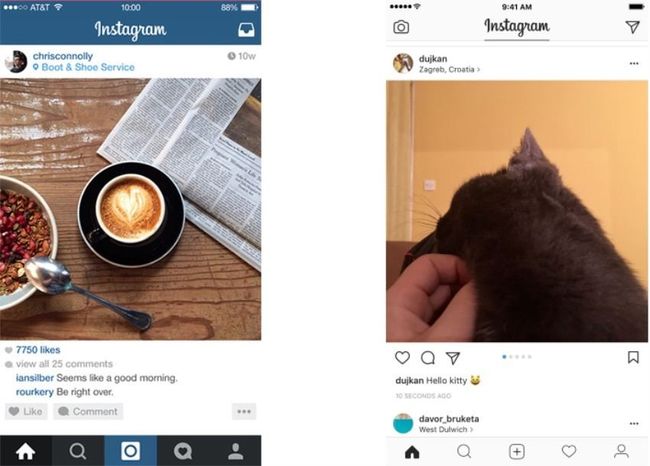
Task: Open more options under the coffee post
Action: pyautogui.click(x=244, y=411)
